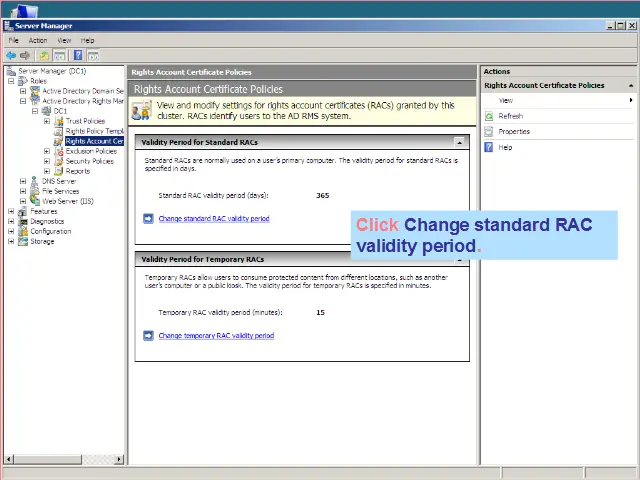The image size is (640, 480).
Task: Click the arrow icon beside Change temporary RAC link
Action: [x=148, y=336]
